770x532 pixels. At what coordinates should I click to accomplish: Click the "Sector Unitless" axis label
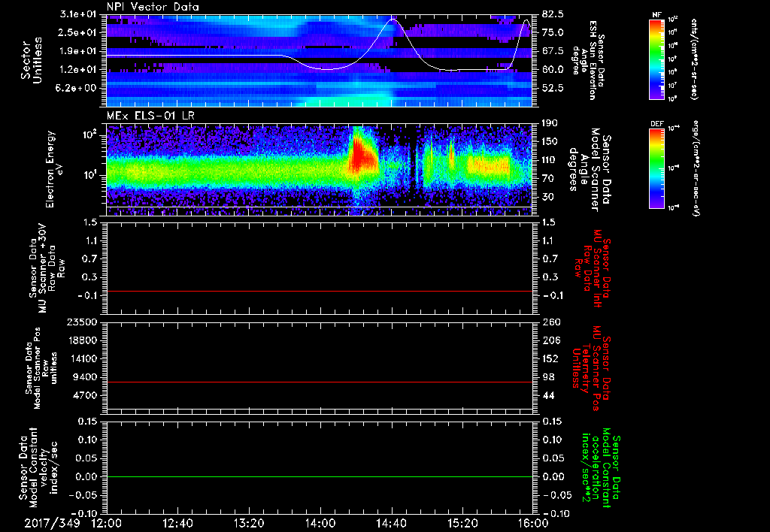tap(32, 60)
